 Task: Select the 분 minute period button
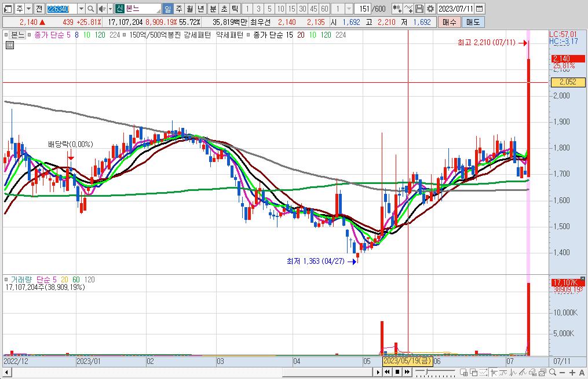coord(213,8)
